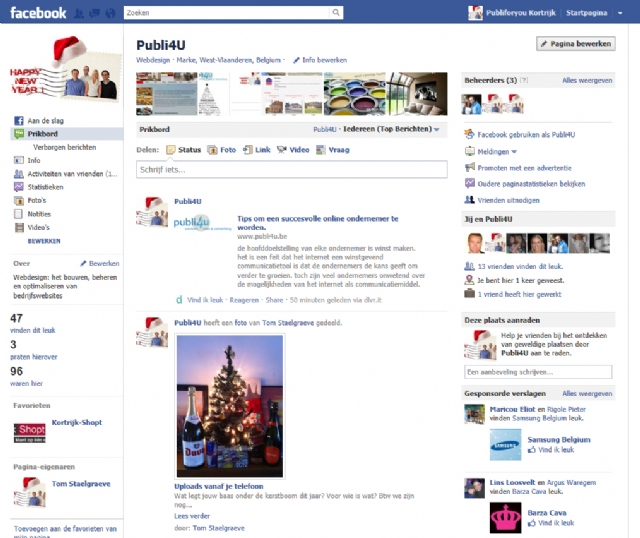640x538 pixels.
Task: Click Vind ik leuk on the first post
Action: pyautogui.click(x=205, y=300)
